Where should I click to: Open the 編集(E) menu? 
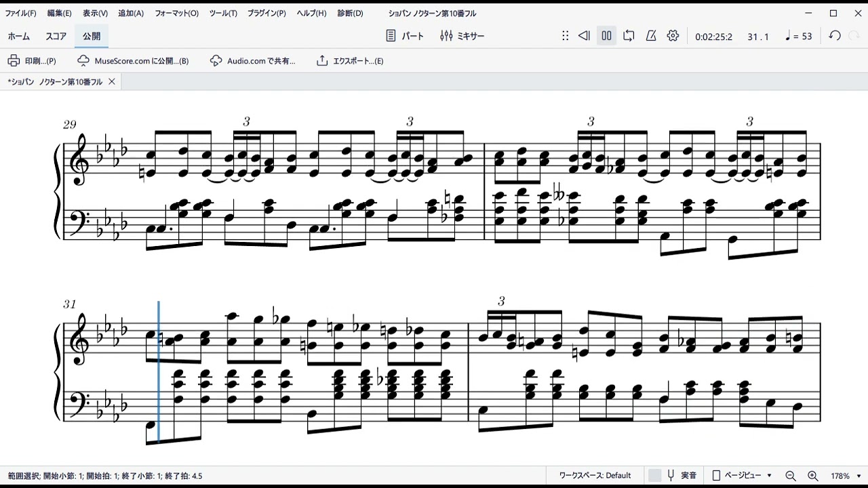(x=60, y=13)
